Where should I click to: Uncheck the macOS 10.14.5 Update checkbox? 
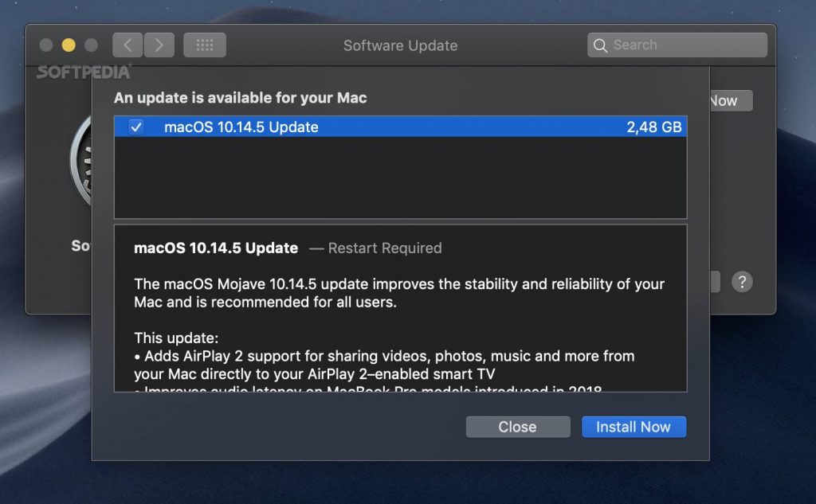point(136,127)
